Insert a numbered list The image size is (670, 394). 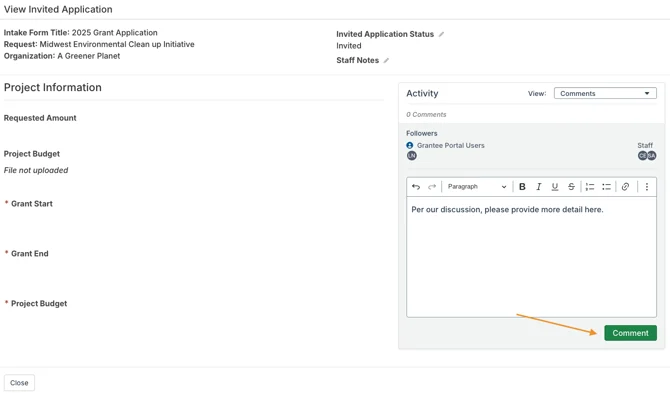click(x=590, y=187)
